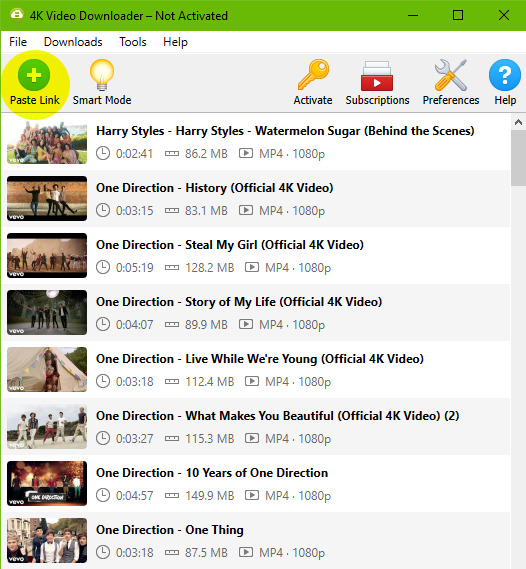Click the Harry Styles Watermelon Sugar title
Image resolution: width=526 pixels, height=569 pixels.
pyautogui.click(x=285, y=131)
